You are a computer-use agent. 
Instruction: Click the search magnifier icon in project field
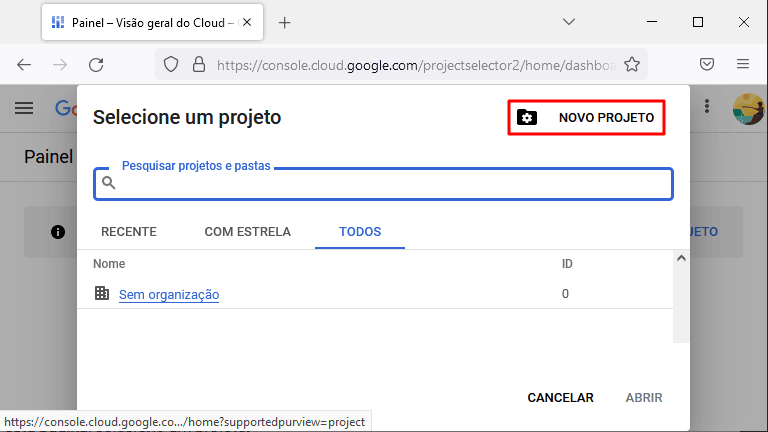pyautogui.click(x=109, y=183)
